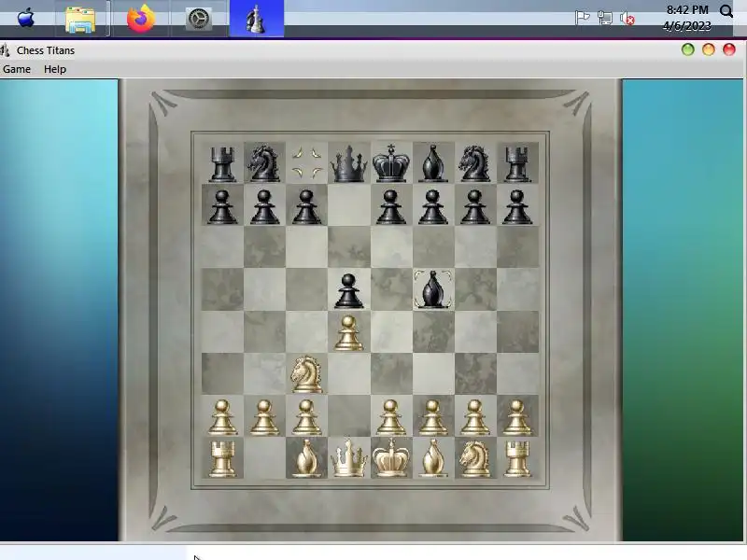The image size is (747, 560).
Task: Pick the black queen on d8
Action: point(349,164)
